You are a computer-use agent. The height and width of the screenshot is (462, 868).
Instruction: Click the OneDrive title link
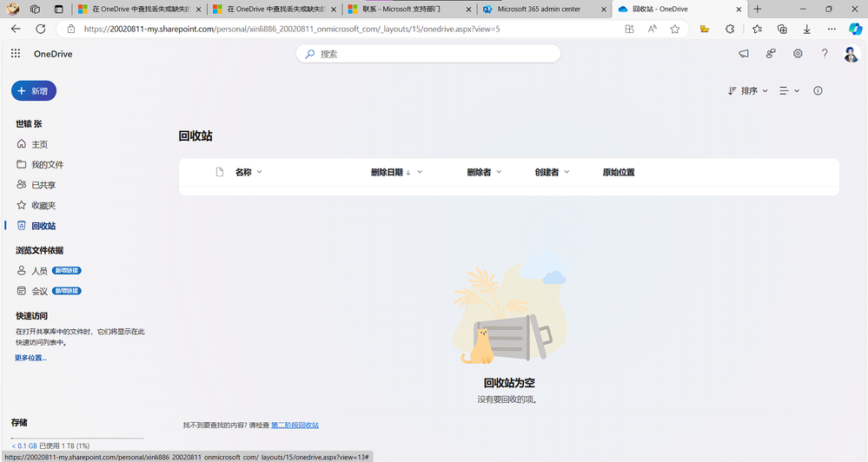53,54
